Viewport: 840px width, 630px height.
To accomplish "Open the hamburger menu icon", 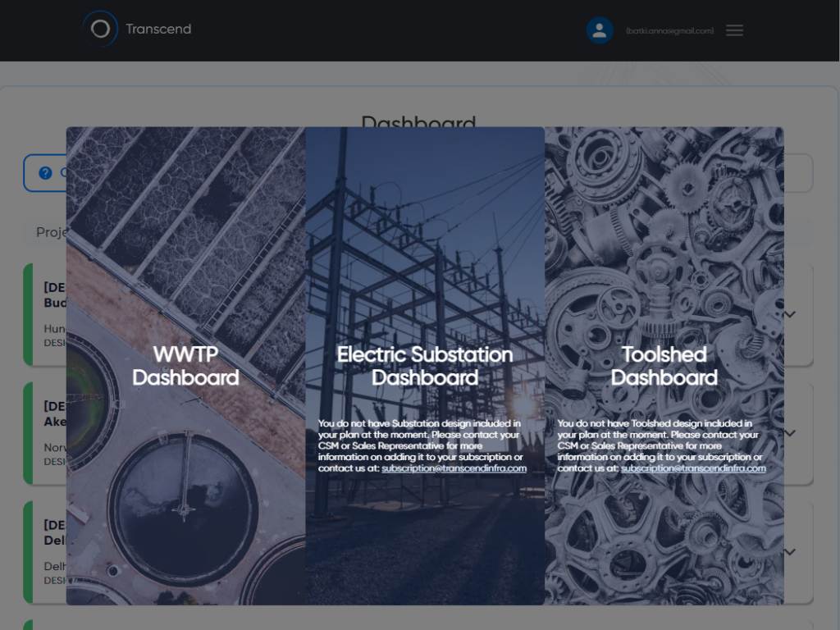I will (734, 30).
